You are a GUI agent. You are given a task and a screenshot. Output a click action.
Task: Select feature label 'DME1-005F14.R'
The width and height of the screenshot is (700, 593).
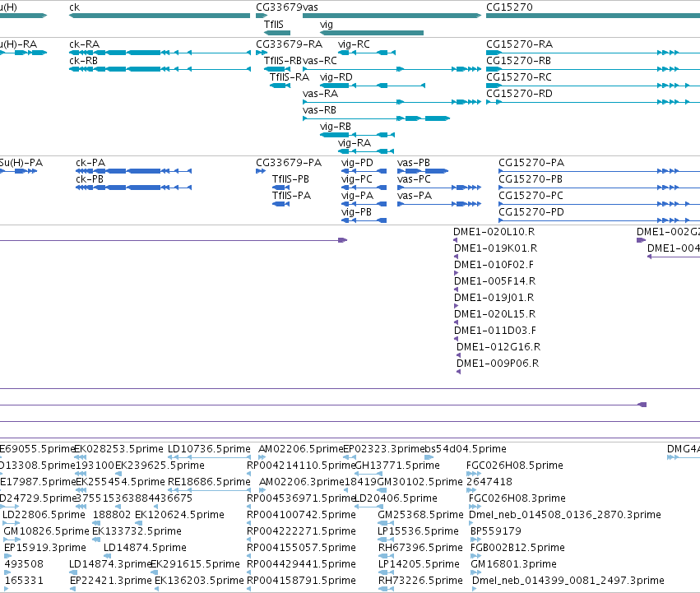[494, 281]
